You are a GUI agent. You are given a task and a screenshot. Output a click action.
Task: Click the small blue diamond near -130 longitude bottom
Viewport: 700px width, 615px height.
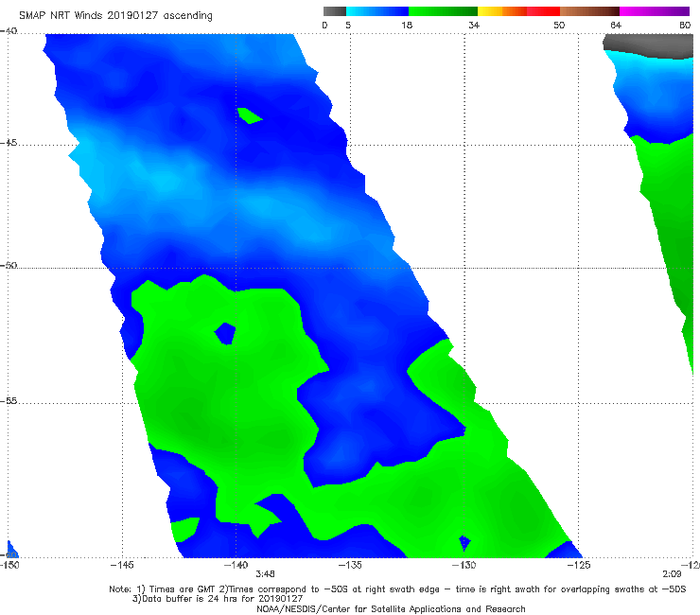coord(464,543)
